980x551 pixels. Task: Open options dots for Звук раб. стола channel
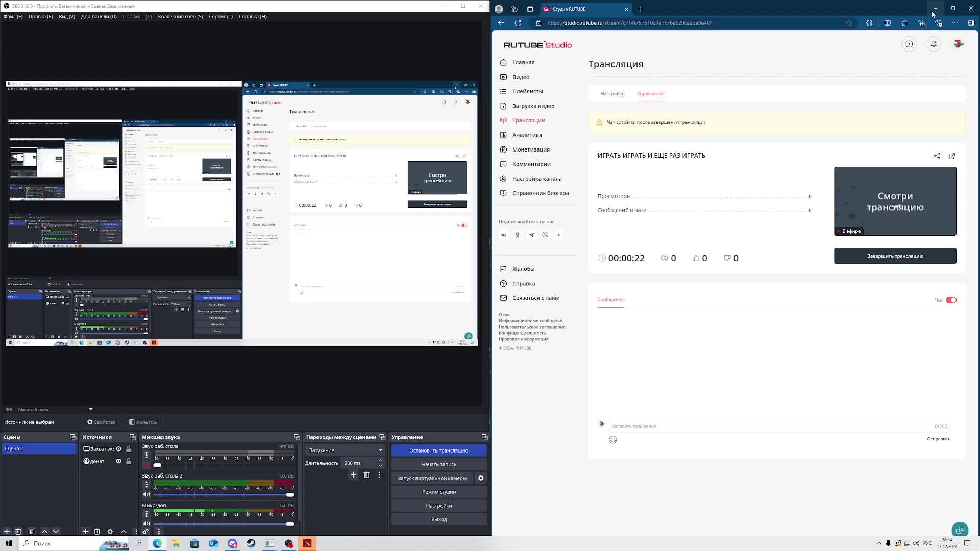click(x=146, y=455)
